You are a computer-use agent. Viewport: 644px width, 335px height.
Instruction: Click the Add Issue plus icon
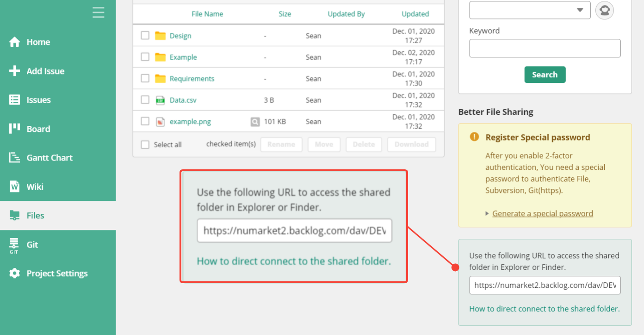tap(14, 71)
